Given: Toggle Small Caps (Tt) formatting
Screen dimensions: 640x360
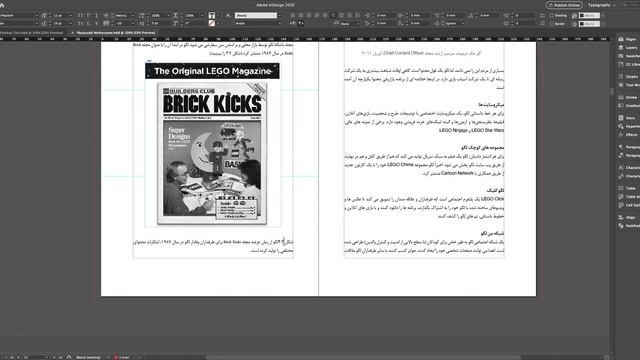Looking at the screenshot, I should pyautogui.click(x=80, y=24).
